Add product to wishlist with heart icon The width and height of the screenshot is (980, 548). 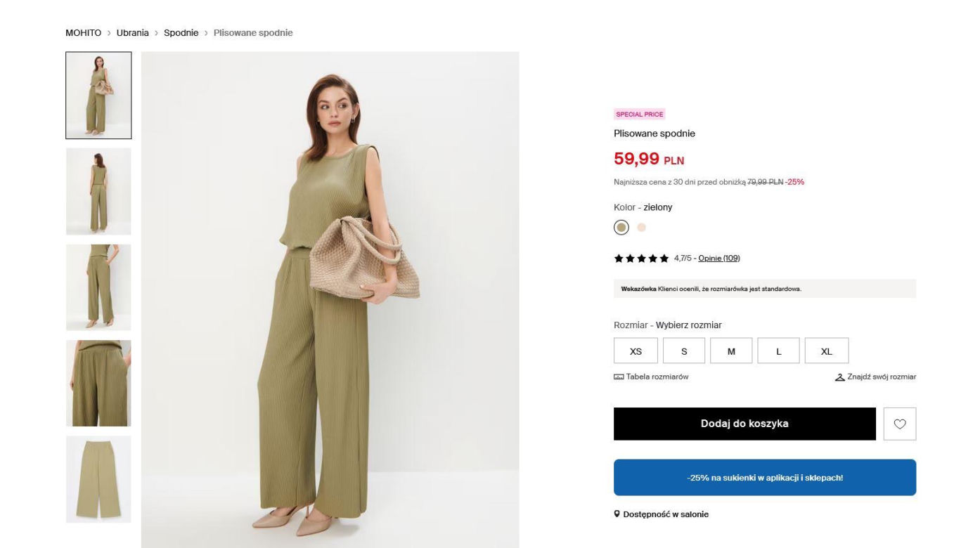pyautogui.click(x=900, y=424)
